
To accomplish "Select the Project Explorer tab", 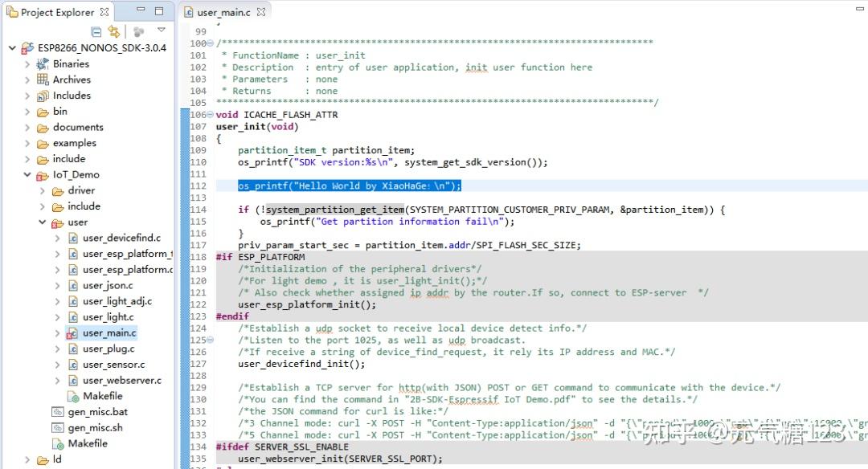I will [58, 11].
